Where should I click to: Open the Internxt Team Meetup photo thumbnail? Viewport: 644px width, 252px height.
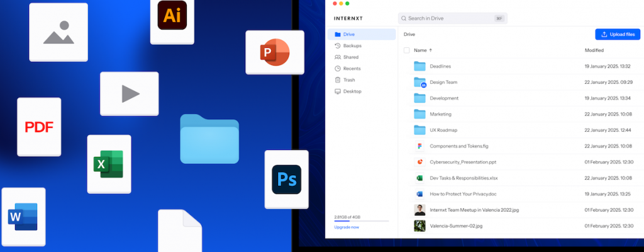[419, 210]
